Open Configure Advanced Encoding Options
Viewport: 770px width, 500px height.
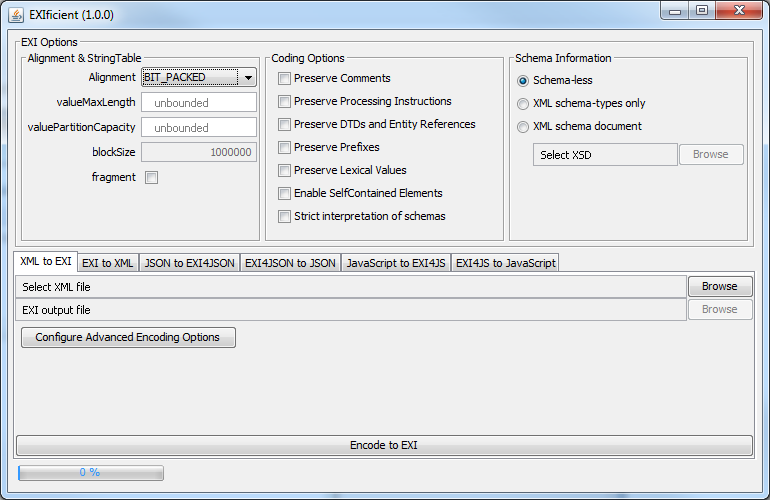pyautogui.click(x=128, y=337)
